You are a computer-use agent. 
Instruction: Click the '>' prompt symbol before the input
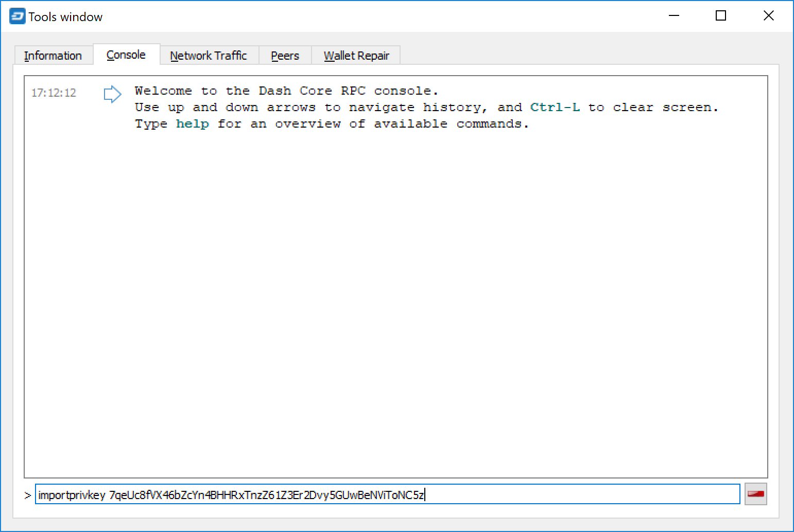tap(28, 495)
